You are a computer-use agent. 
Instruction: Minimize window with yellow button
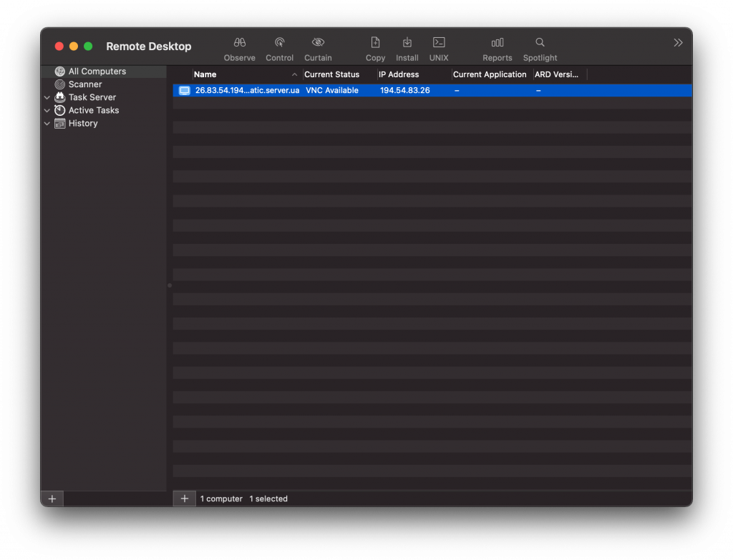point(74,46)
